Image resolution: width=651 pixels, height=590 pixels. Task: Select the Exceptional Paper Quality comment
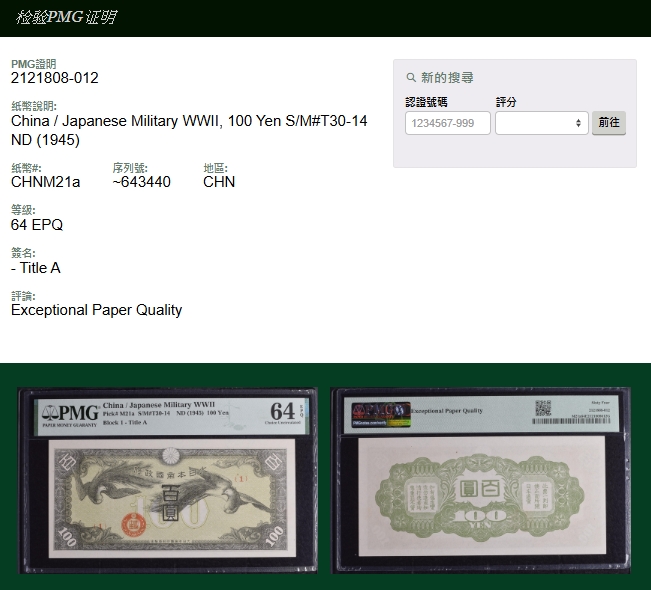(x=96, y=310)
